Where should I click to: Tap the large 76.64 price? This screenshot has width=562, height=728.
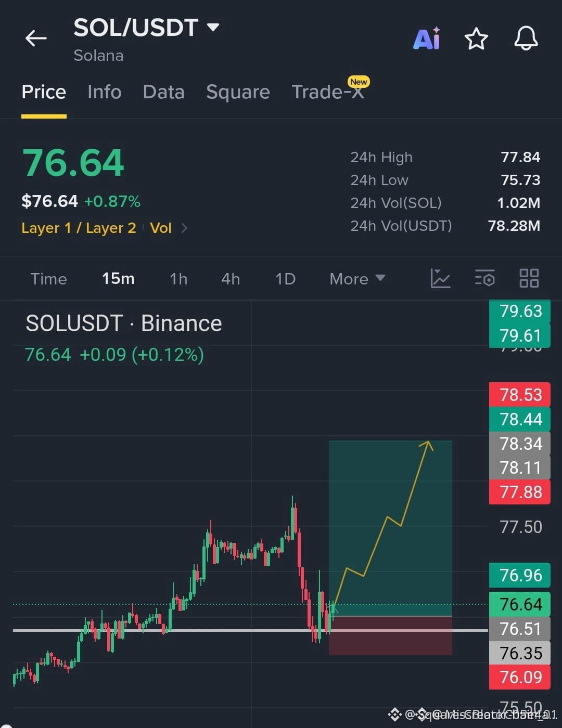tap(73, 163)
